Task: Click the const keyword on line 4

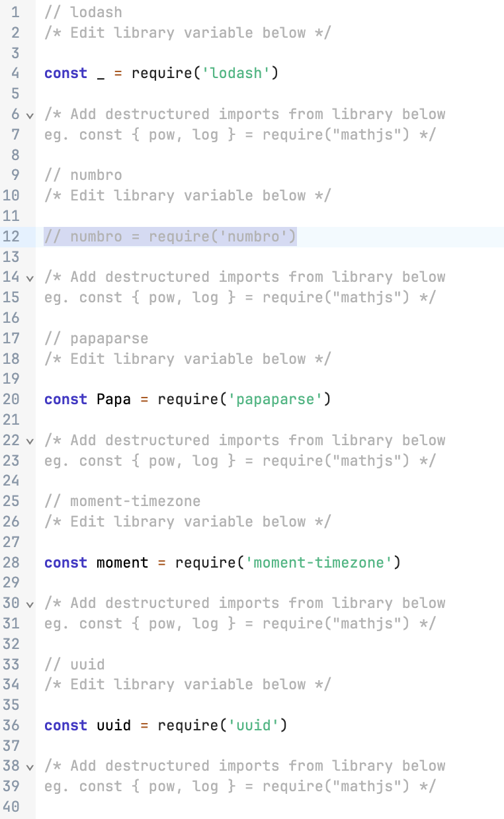Action: click(65, 73)
